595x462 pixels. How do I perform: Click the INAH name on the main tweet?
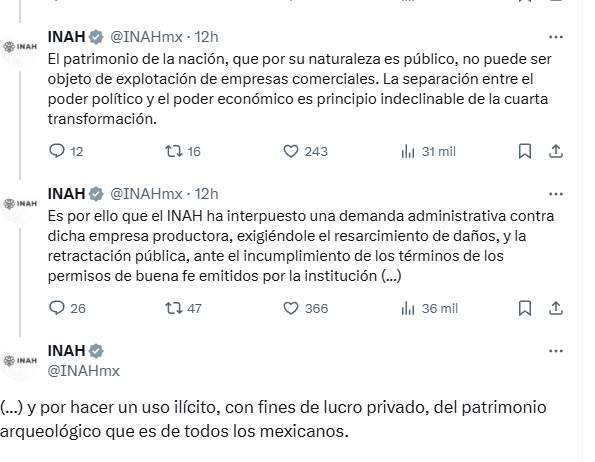tap(66, 350)
